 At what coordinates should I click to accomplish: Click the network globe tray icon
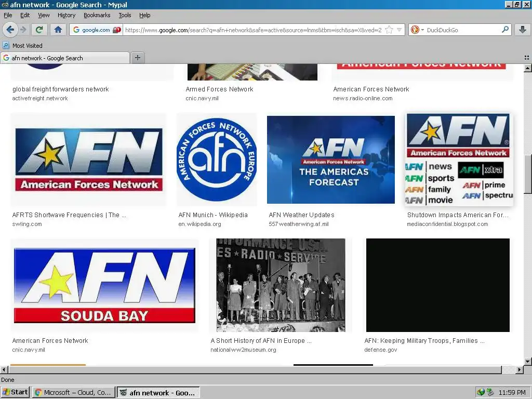[481, 393]
